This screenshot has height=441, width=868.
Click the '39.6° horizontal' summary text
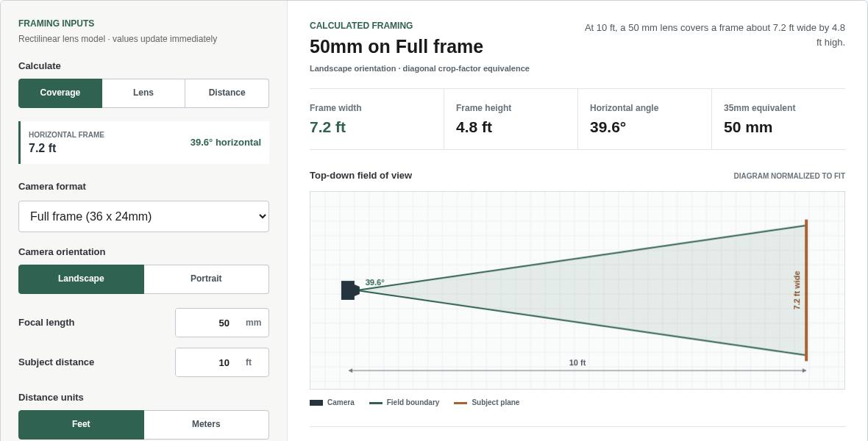pos(225,142)
